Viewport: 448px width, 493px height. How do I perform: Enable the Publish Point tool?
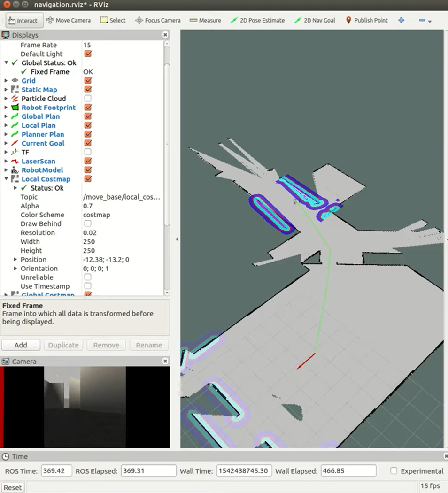tap(366, 20)
